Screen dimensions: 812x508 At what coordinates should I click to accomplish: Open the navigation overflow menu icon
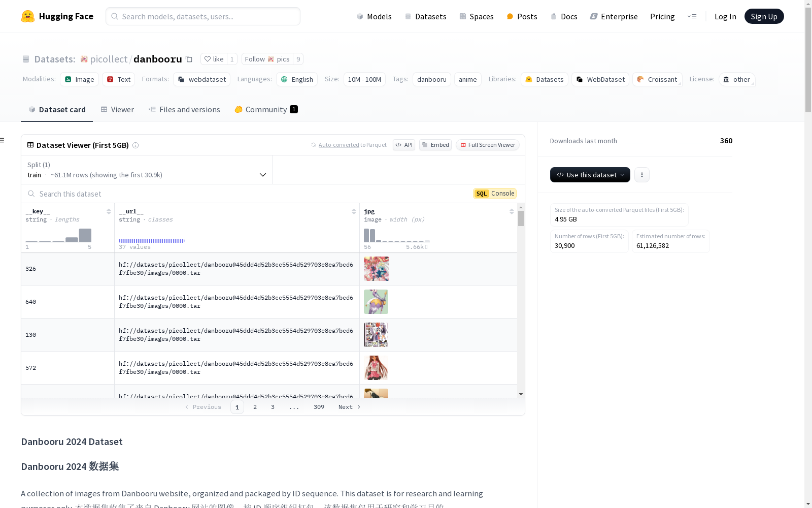point(692,16)
